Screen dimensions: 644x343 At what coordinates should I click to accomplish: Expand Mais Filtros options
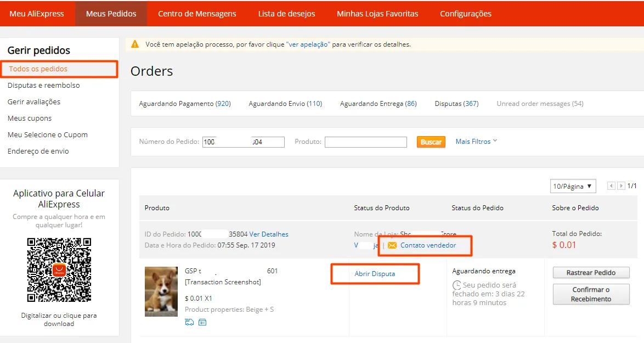point(476,141)
